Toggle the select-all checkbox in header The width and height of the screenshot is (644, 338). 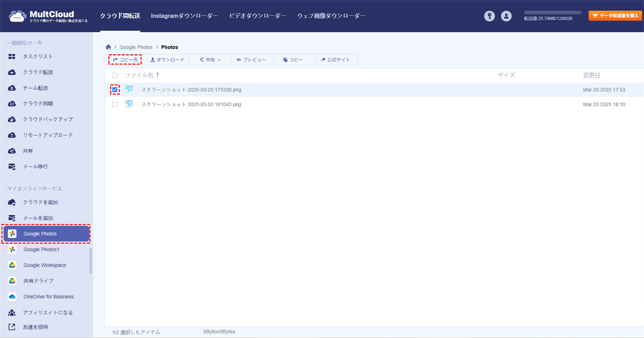pyautogui.click(x=115, y=75)
